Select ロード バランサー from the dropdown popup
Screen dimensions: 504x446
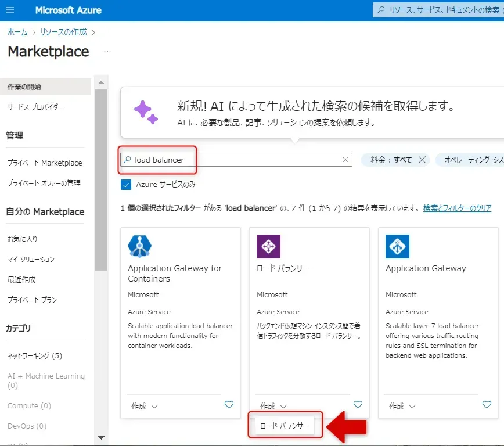283,426
